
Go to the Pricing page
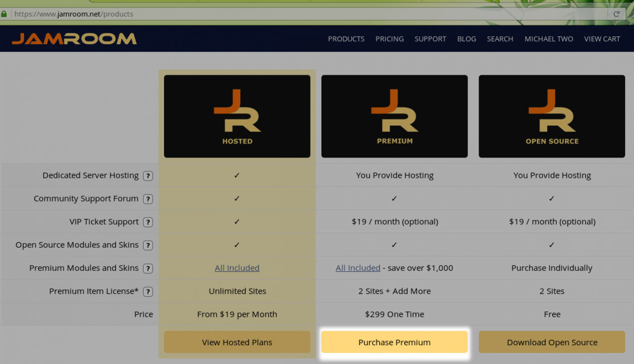[389, 39]
